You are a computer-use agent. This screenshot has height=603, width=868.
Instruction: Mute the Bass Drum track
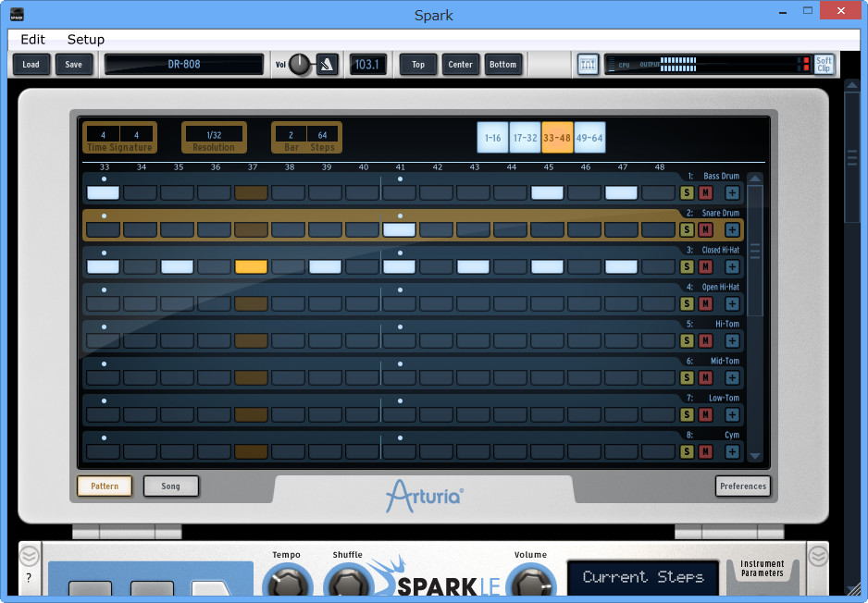pyautogui.click(x=705, y=192)
